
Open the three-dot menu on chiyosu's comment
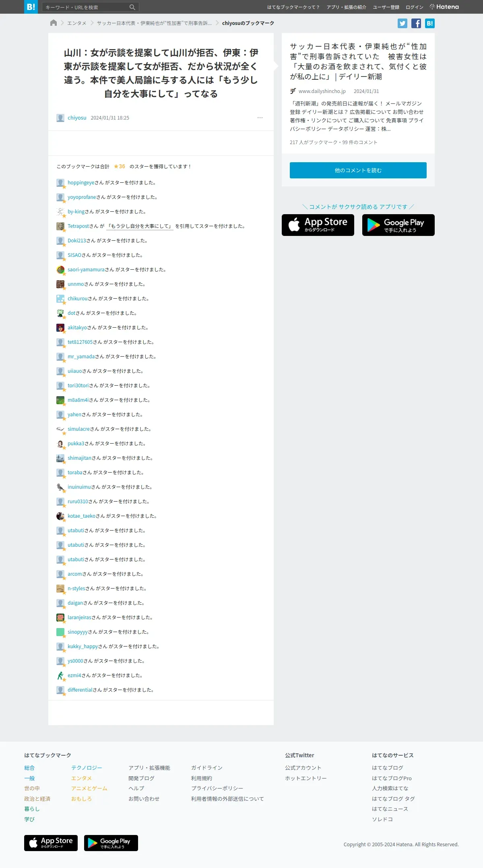click(x=260, y=118)
